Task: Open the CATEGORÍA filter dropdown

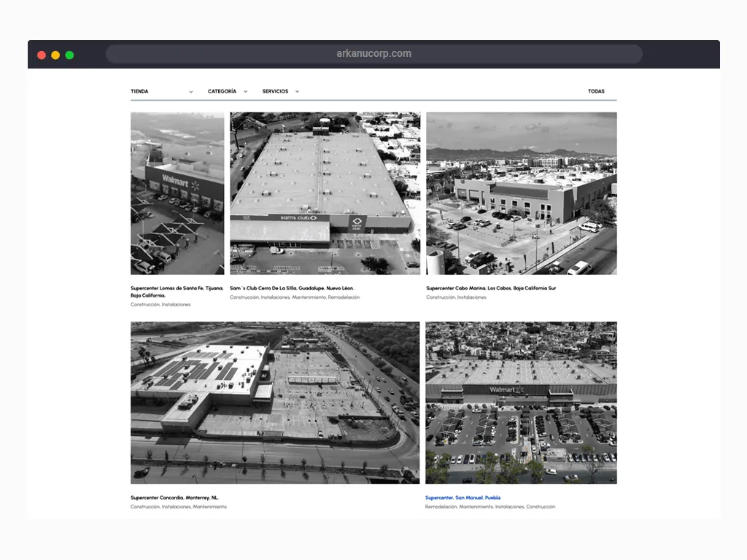Action: pos(227,91)
